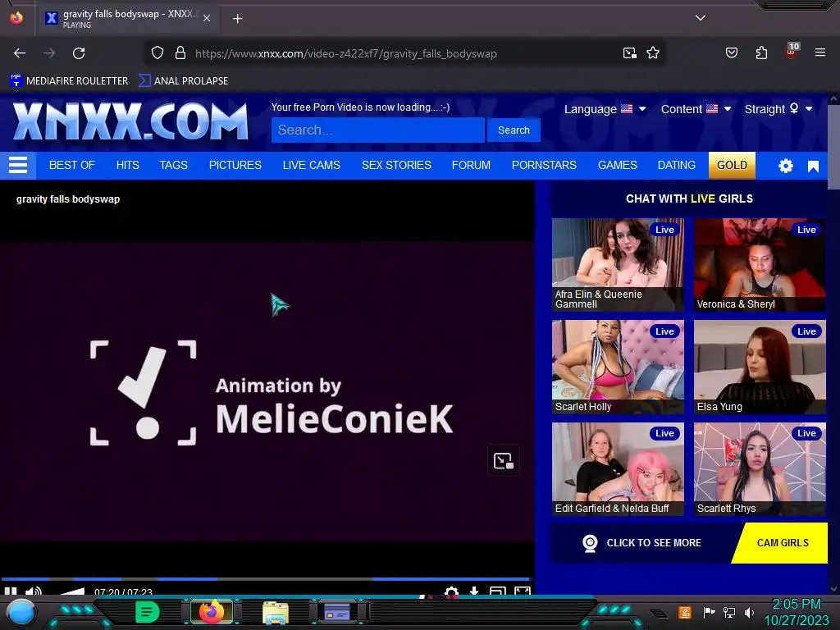Close the gravity falls bodyswap tab
This screenshot has width=840, height=630.
pyautogui.click(x=207, y=18)
